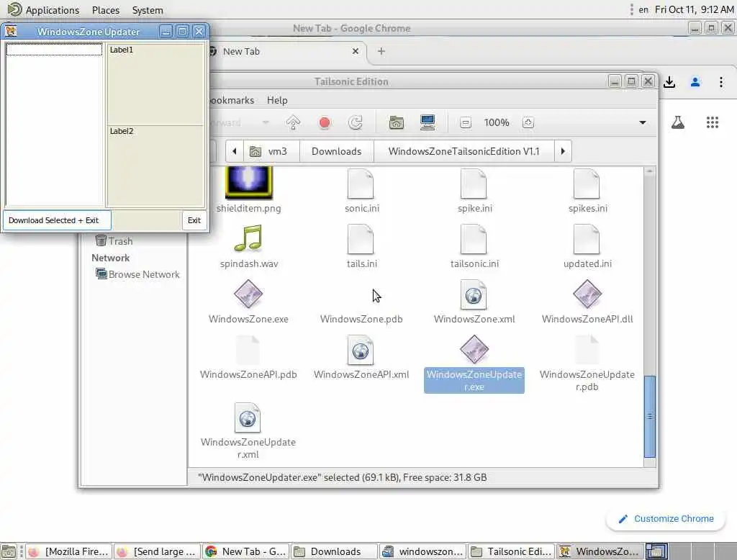Click the show desktop taskbar icon
Viewport: 737px width, 560px height.
coord(9,551)
